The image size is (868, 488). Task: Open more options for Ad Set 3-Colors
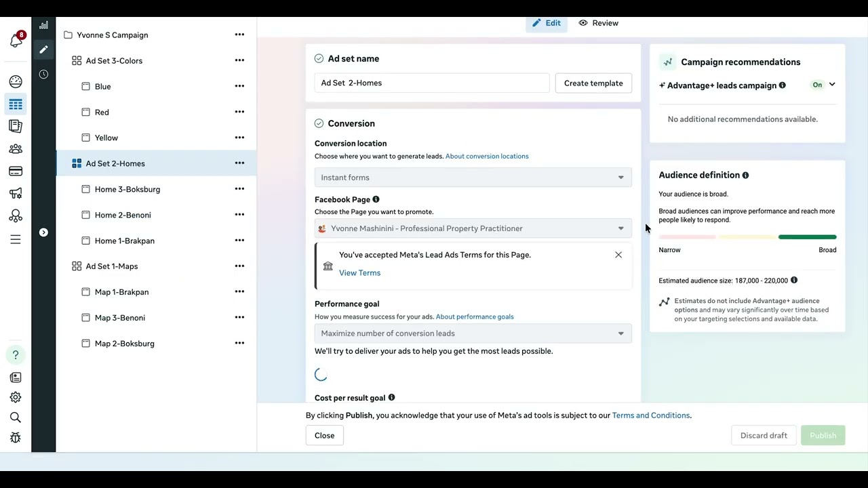pyautogui.click(x=239, y=60)
